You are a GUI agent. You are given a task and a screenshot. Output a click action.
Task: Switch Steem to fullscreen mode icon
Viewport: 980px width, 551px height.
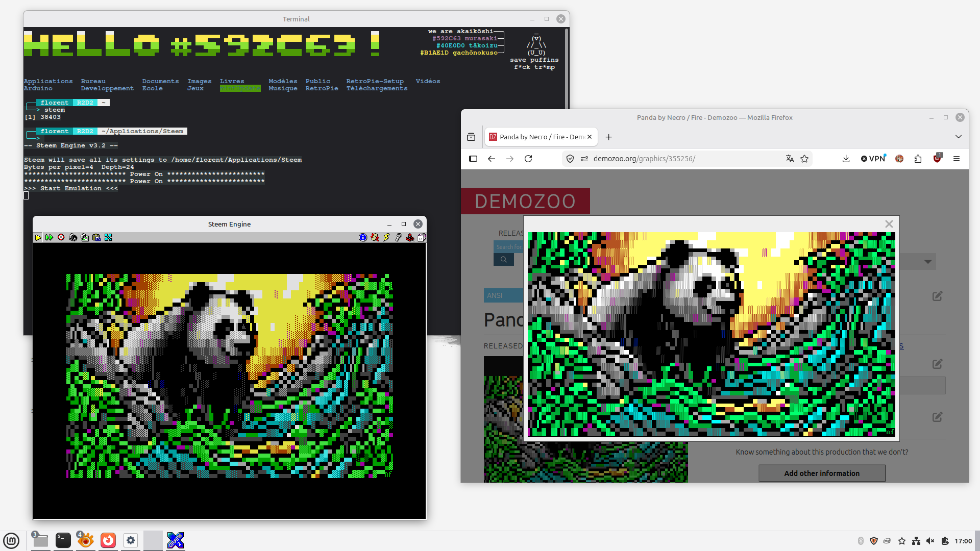(x=108, y=237)
